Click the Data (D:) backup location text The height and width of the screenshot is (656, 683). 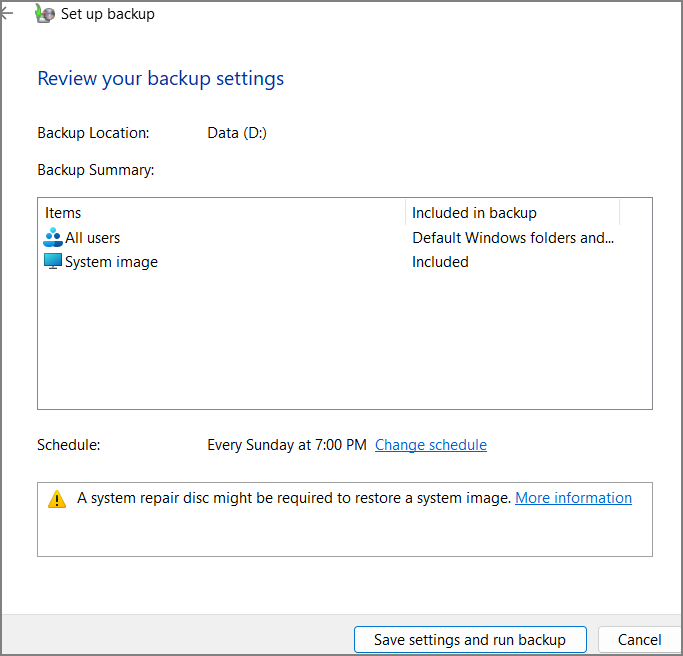[x=237, y=133]
